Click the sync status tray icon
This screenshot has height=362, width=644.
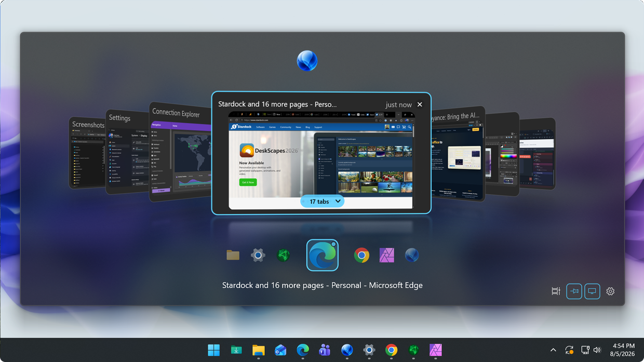[x=569, y=350]
